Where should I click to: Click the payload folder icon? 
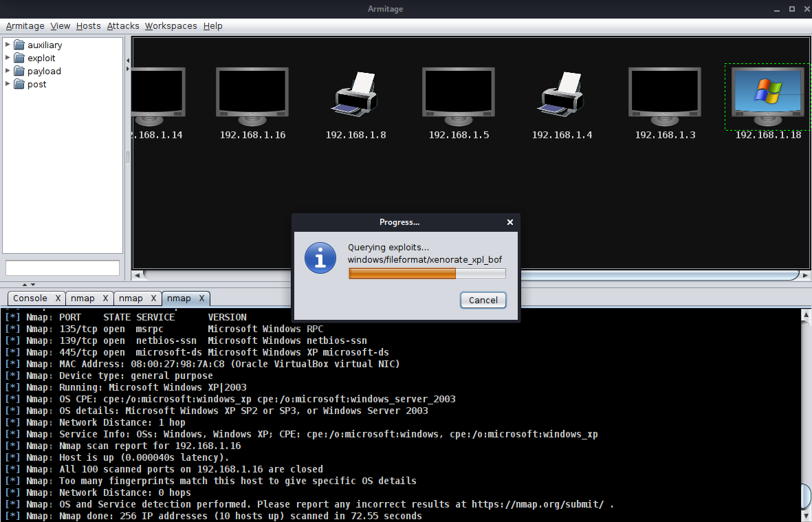click(19, 71)
